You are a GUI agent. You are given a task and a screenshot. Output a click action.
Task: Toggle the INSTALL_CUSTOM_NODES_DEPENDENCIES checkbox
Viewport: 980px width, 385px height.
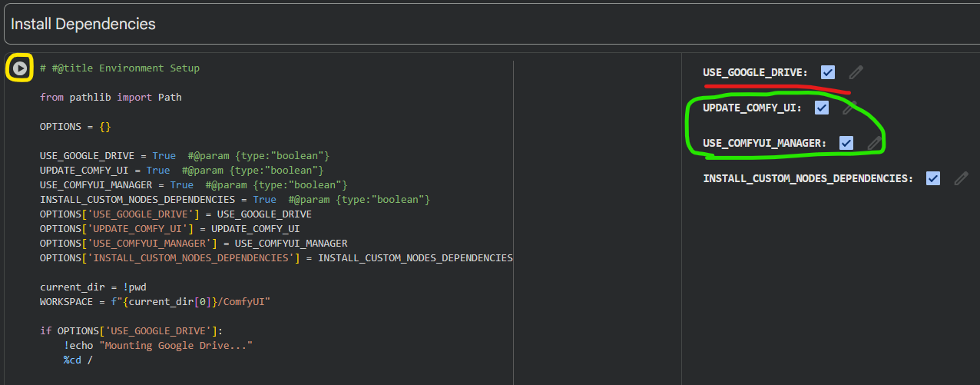933,178
